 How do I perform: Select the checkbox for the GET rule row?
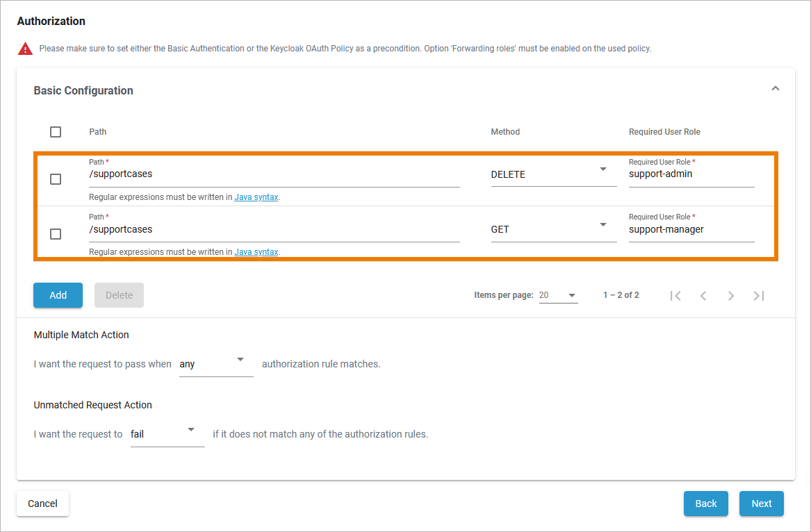[55, 234]
